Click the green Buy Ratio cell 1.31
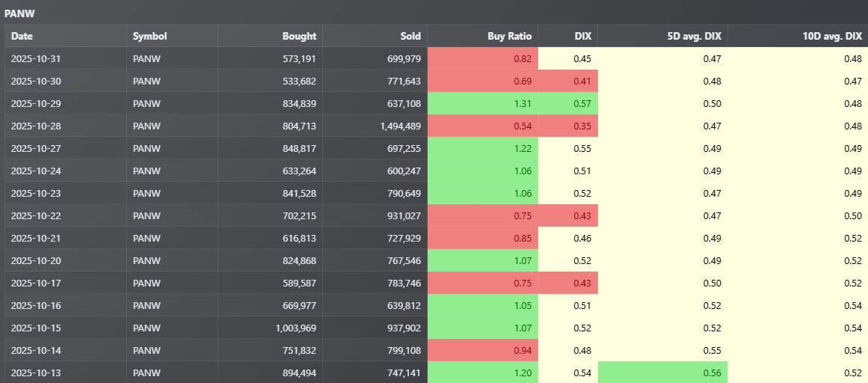Screen dimensions: 868x383 point(522,104)
